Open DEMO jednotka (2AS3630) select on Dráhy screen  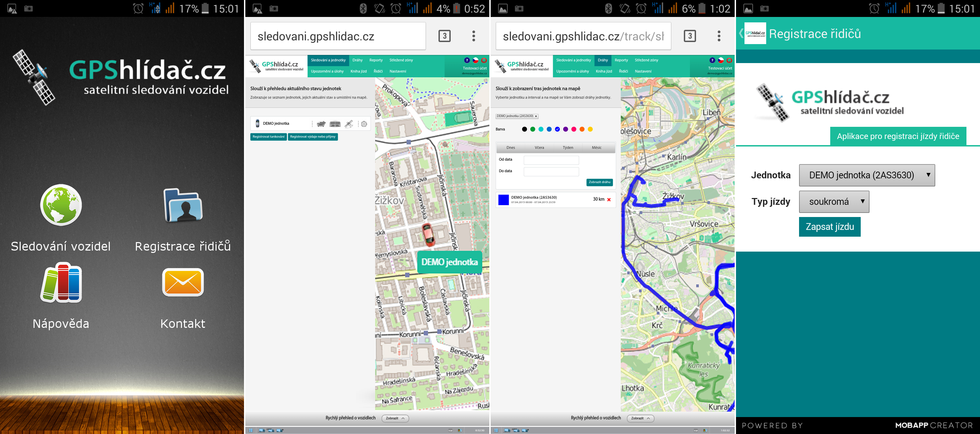point(517,116)
